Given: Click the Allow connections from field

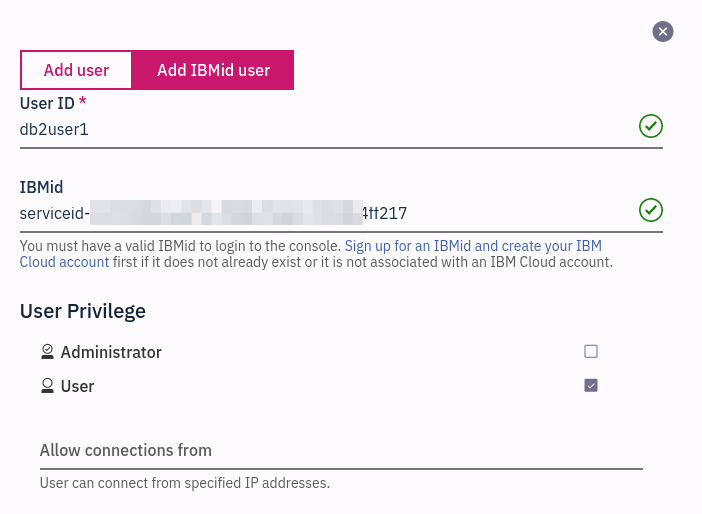Looking at the screenshot, I should 340,450.
